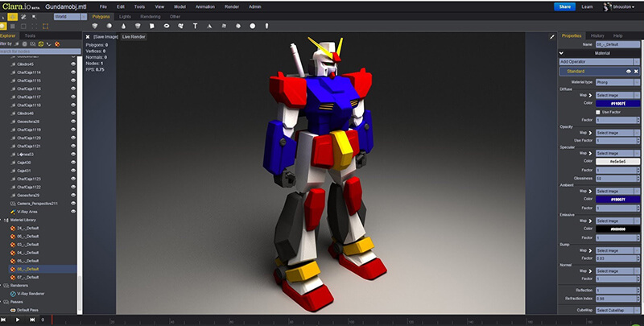Toggle visibility of V-Ray Area light

pyautogui.click(x=73, y=212)
